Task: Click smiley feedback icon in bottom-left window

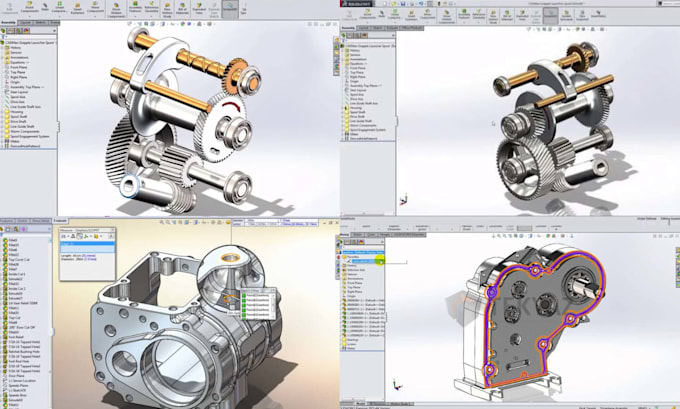Action: tap(228, 222)
